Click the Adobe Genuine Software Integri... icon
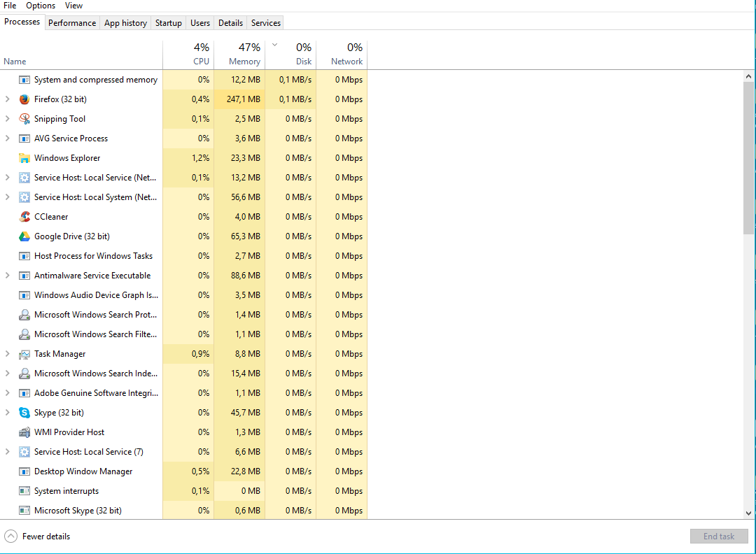This screenshot has width=756, height=554. coord(24,393)
